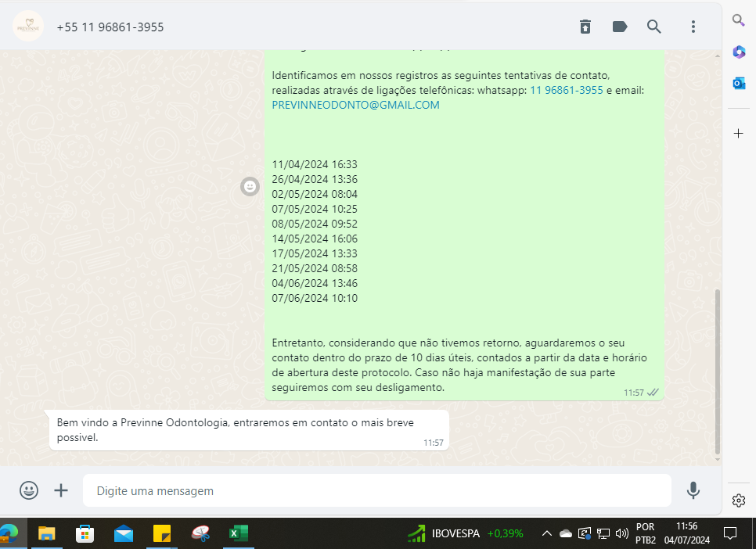The height and width of the screenshot is (549, 756).
Task: Open the Mail app from taskbar
Action: (x=124, y=533)
